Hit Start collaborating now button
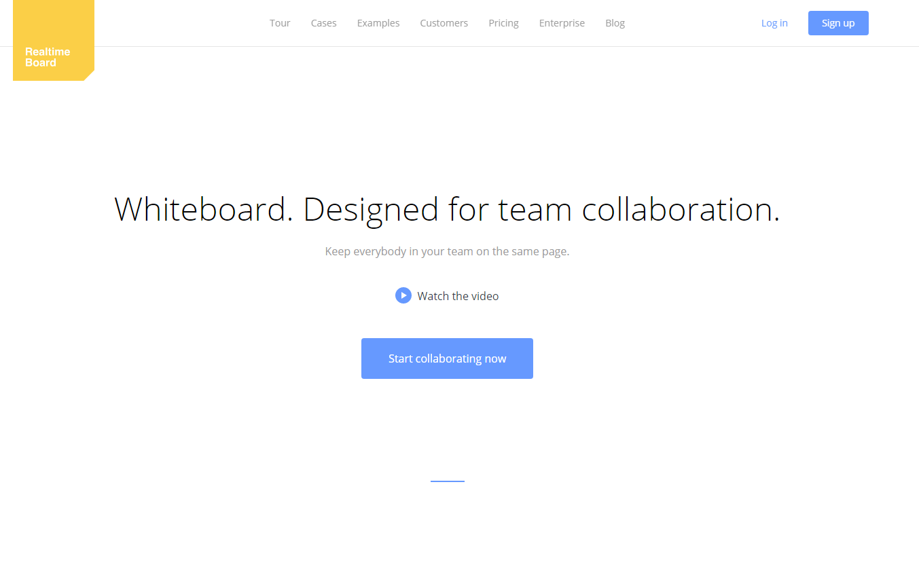Screen dimensions: 919x588 pos(447,359)
